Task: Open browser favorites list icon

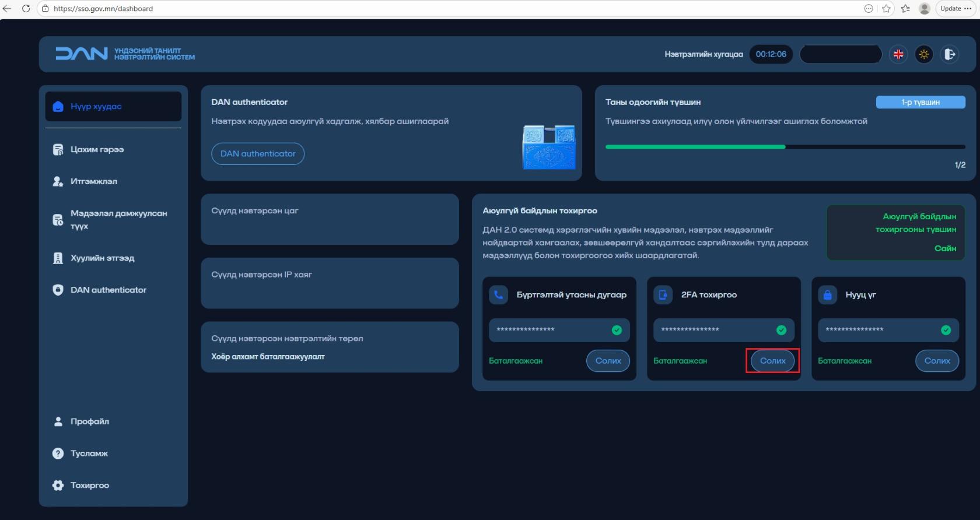Action: pyautogui.click(x=905, y=9)
